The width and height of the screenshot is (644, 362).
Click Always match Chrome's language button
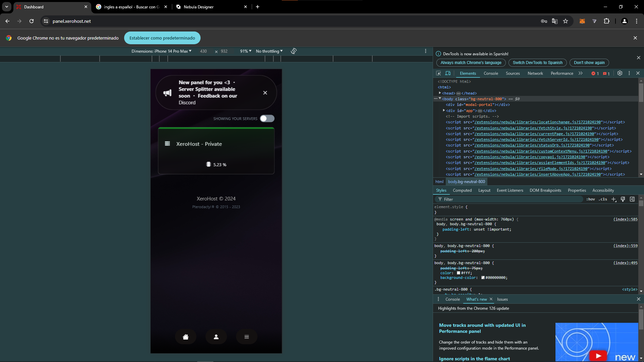[471, 63]
